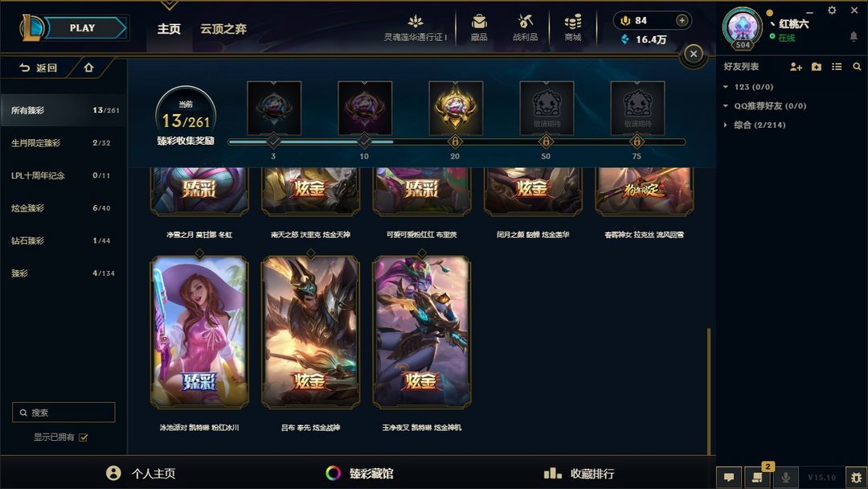This screenshot has width=868, height=489.
Task: Click the PLAY button
Action: 83,27
